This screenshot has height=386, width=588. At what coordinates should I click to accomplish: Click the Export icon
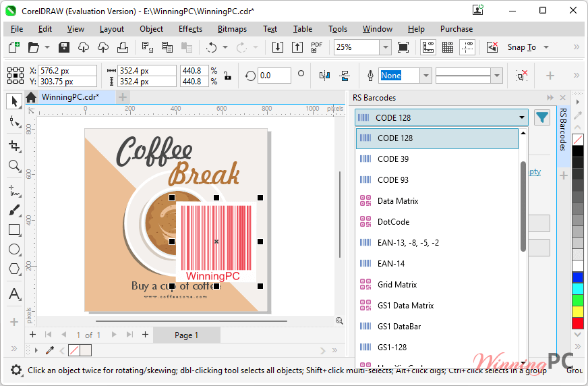(x=297, y=47)
